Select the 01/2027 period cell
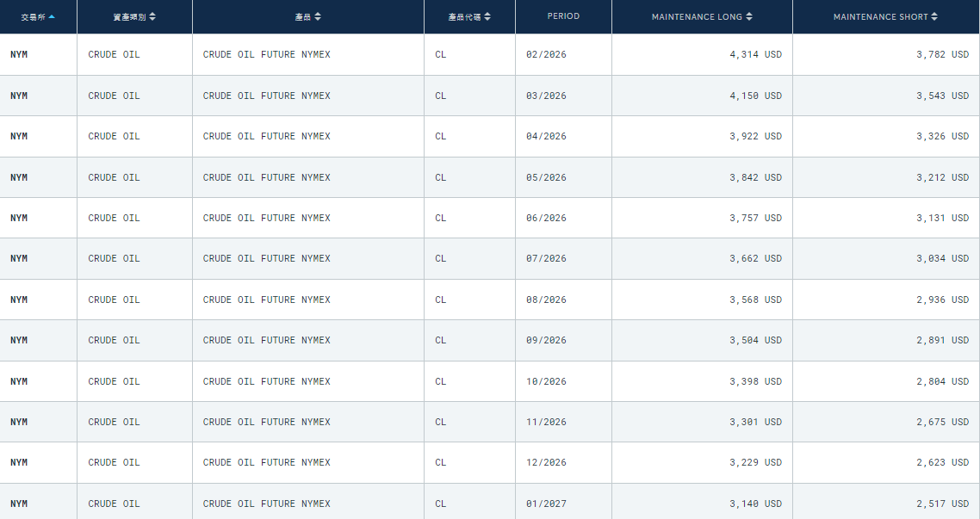This screenshot has height=519, width=980. point(546,504)
